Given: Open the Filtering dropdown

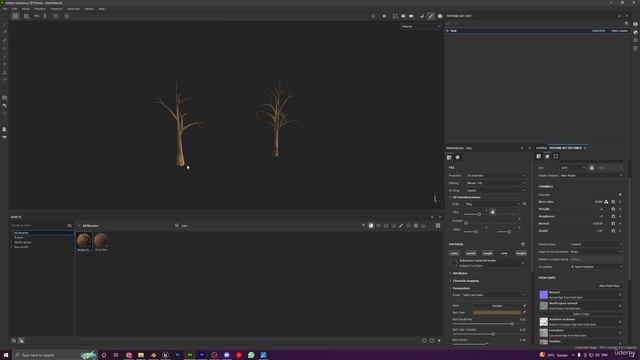Looking at the screenshot, I should (x=496, y=183).
